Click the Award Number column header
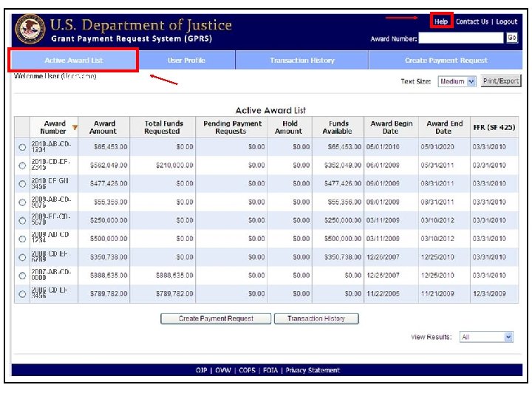Screen dimensions: 532x399 (54, 127)
